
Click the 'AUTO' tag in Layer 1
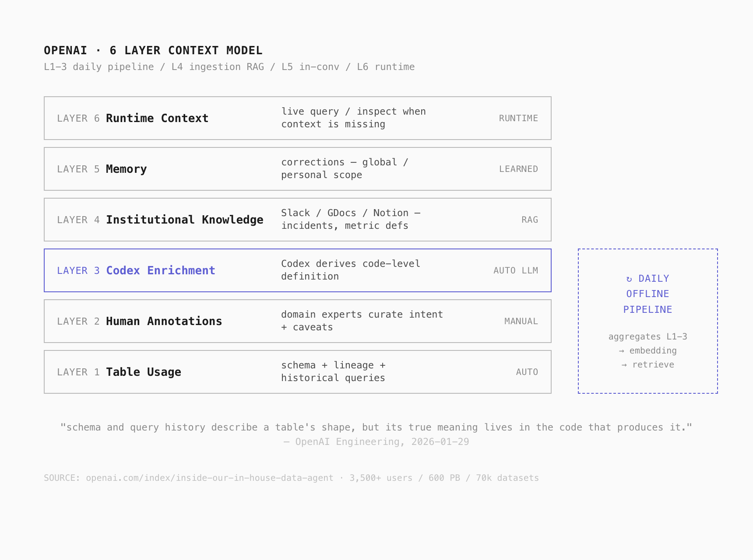point(527,372)
